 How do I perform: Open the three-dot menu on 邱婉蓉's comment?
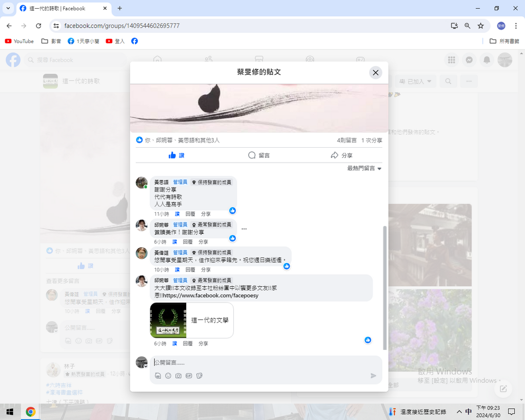tap(244, 229)
